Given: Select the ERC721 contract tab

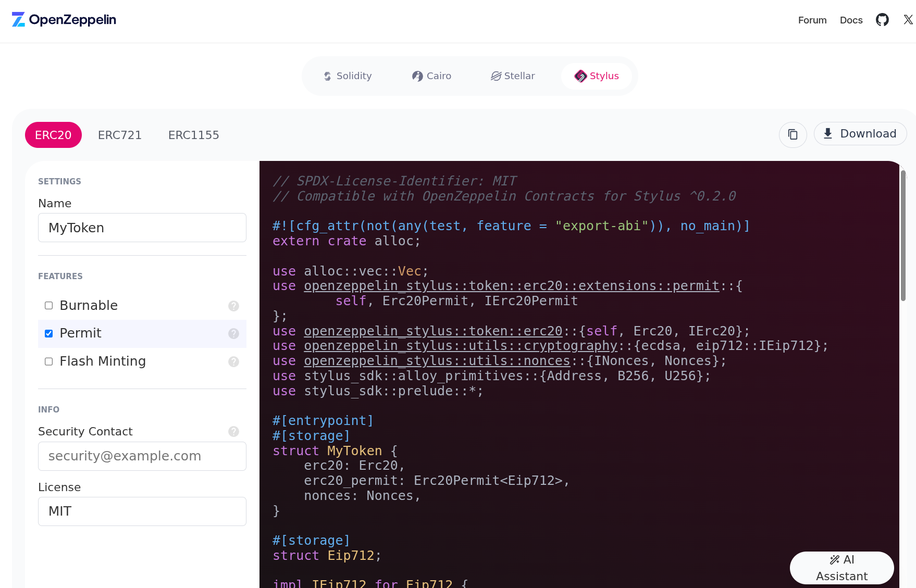Looking at the screenshot, I should pos(120,135).
